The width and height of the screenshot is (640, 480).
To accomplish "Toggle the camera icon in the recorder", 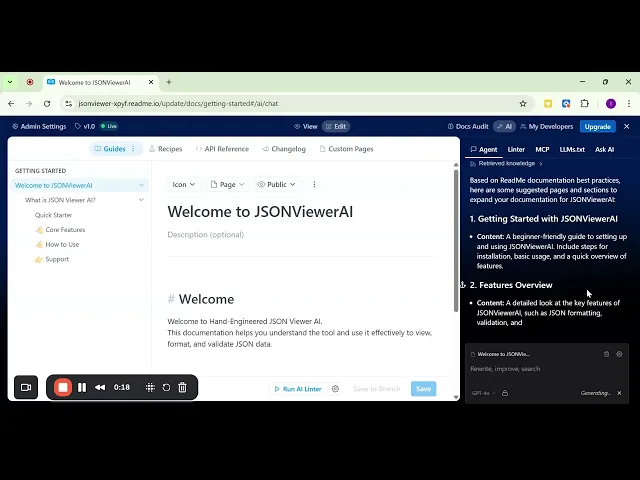I will coord(26,387).
